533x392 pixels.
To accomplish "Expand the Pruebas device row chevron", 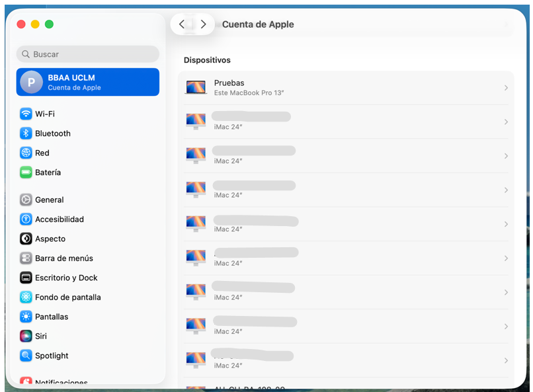I will click(x=506, y=88).
